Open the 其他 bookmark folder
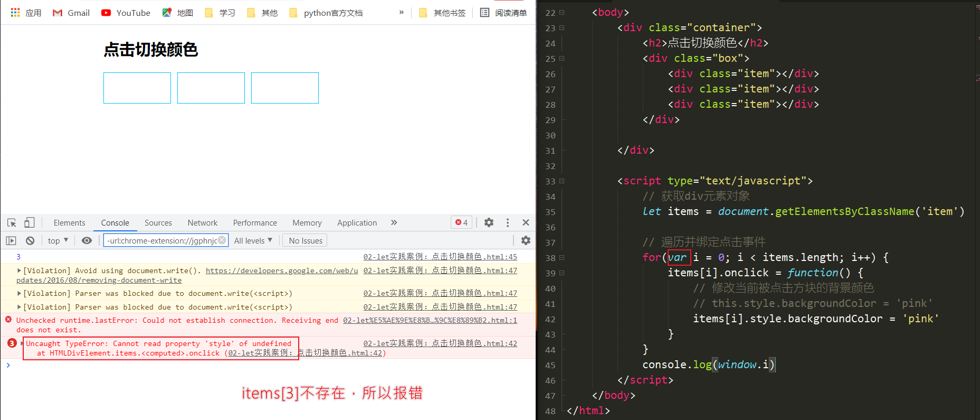Image resolution: width=980 pixels, height=420 pixels. click(262, 13)
